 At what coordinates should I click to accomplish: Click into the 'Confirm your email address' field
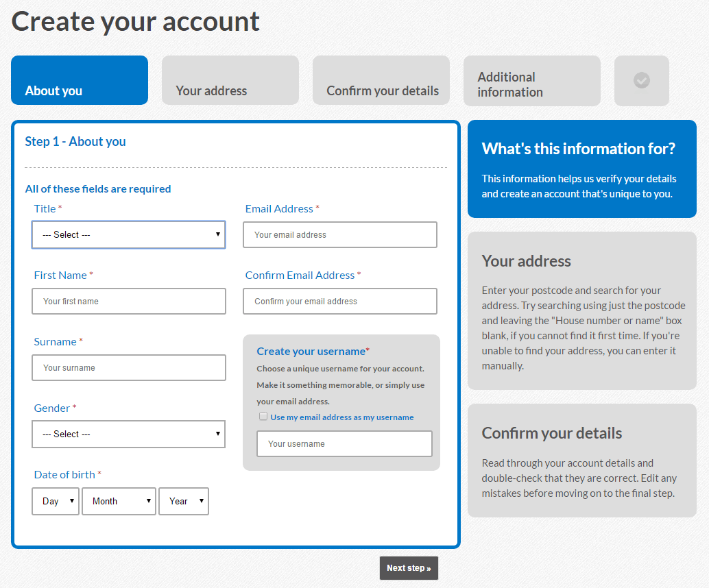tap(340, 301)
